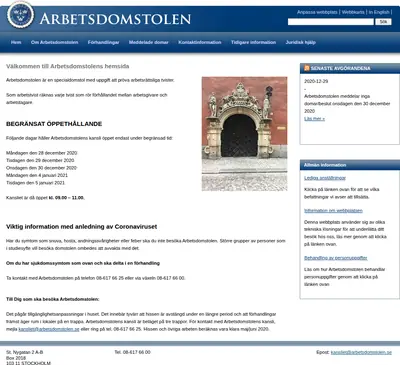
Task: Open the Hem menu item
Action: (x=16, y=42)
